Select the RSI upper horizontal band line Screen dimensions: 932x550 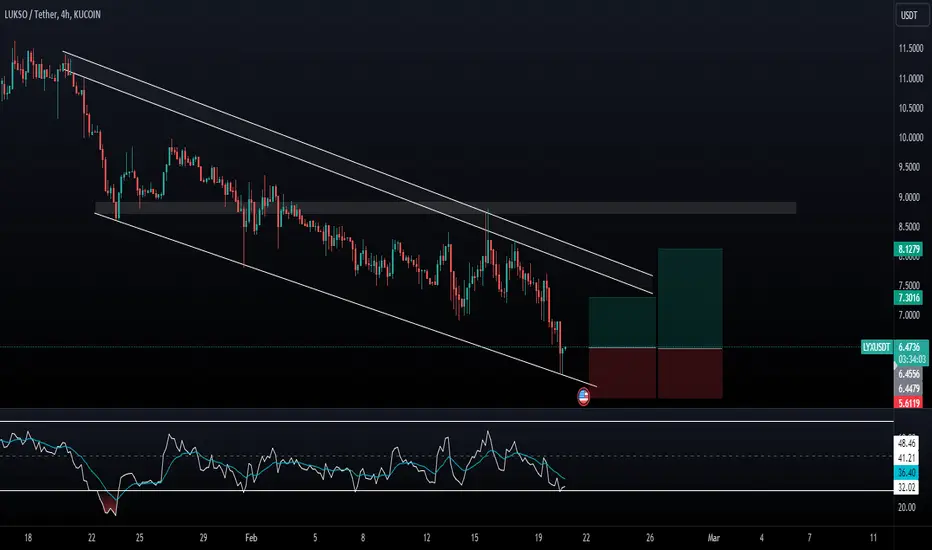tap(446, 422)
